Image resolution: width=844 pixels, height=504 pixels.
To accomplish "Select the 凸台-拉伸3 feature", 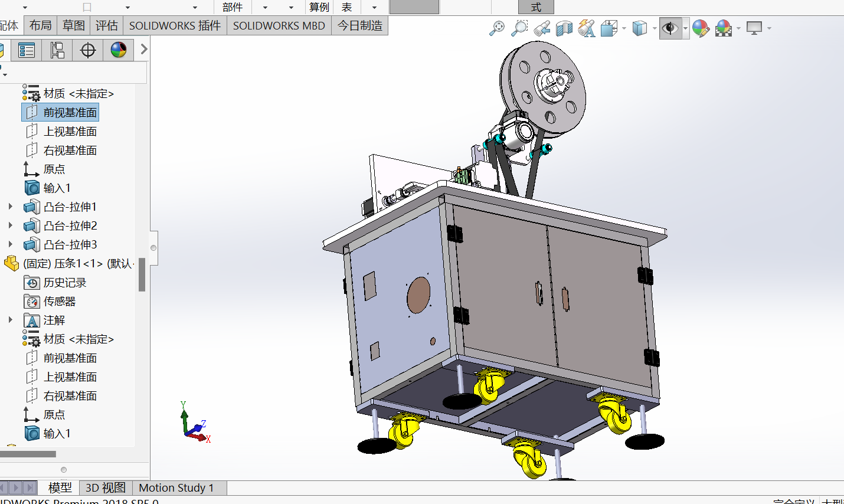I will (x=70, y=244).
